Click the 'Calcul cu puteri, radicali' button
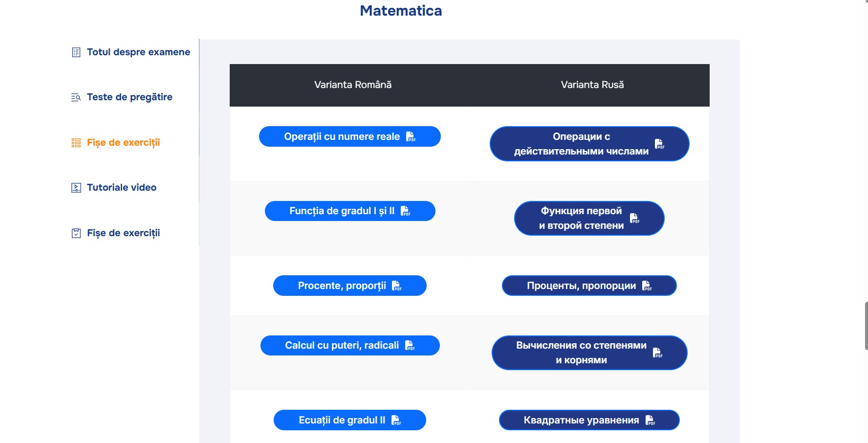The width and height of the screenshot is (868, 443). click(x=349, y=345)
